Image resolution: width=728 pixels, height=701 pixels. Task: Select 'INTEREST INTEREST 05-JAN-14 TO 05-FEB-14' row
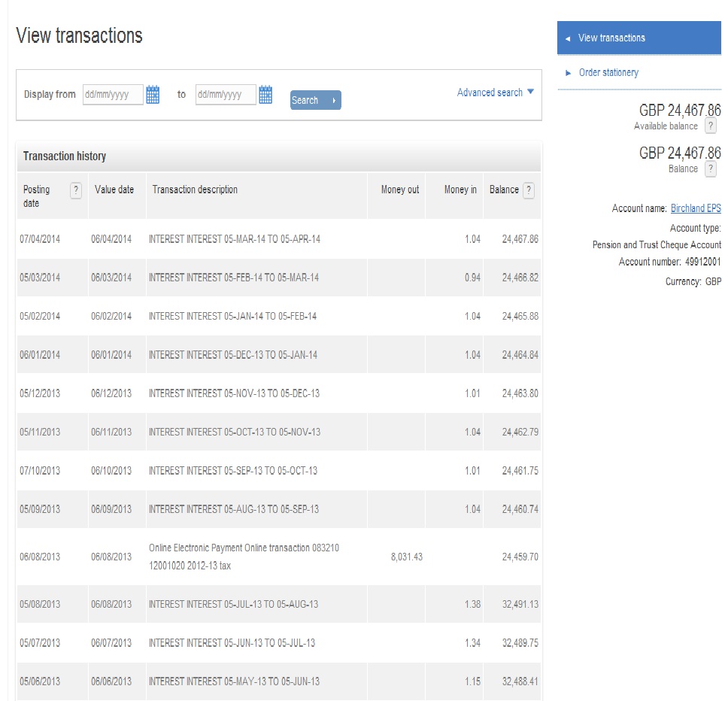tap(278, 316)
